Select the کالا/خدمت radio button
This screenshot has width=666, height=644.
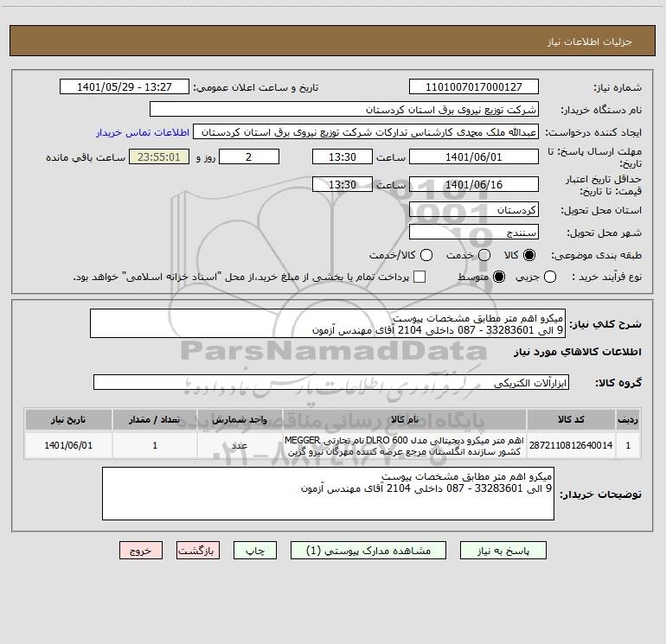tap(426, 255)
